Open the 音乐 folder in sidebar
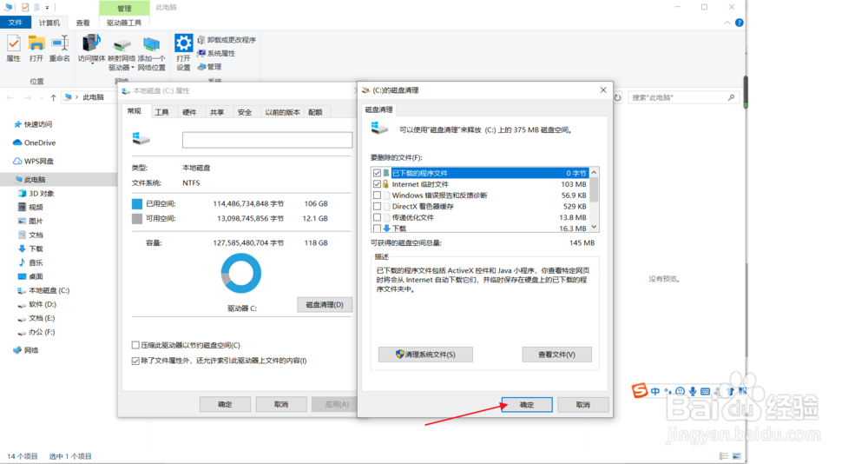868x464 pixels. [x=30, y=262]
